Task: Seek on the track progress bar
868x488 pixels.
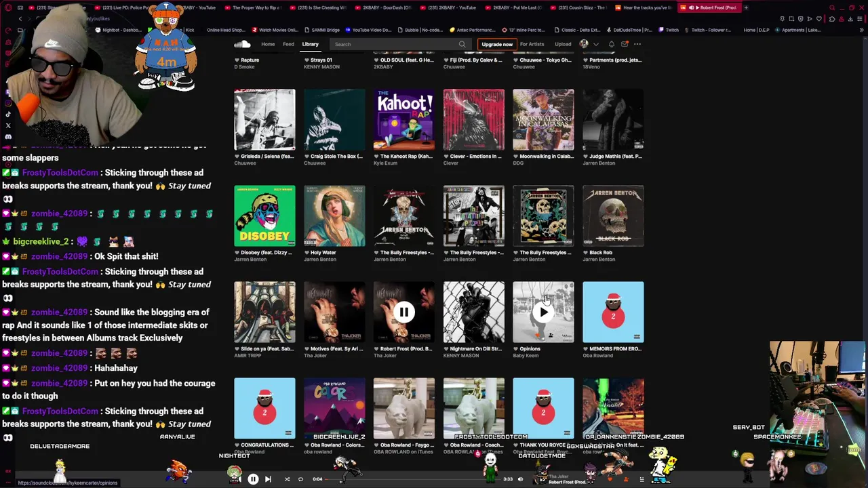Action: [414, 479]
